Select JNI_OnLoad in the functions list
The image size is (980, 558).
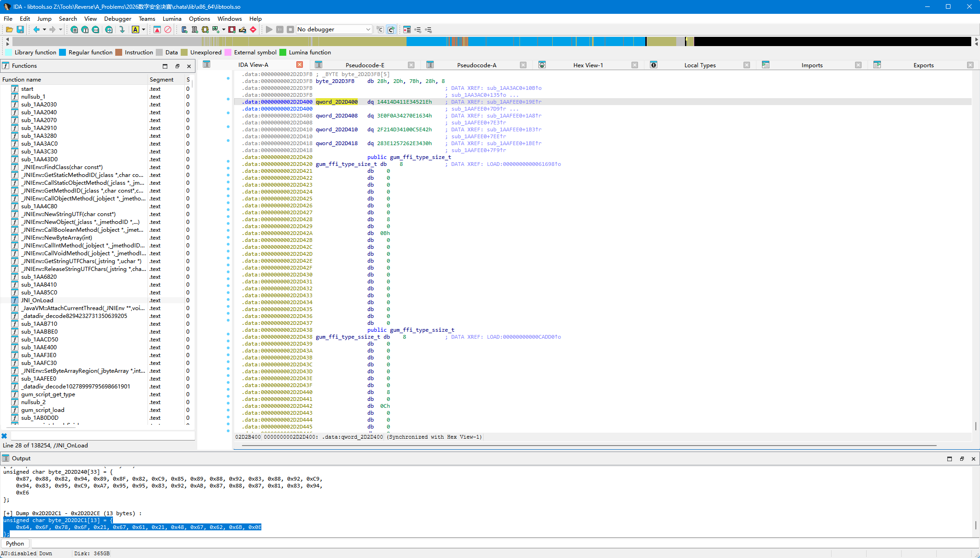[37, 300]
